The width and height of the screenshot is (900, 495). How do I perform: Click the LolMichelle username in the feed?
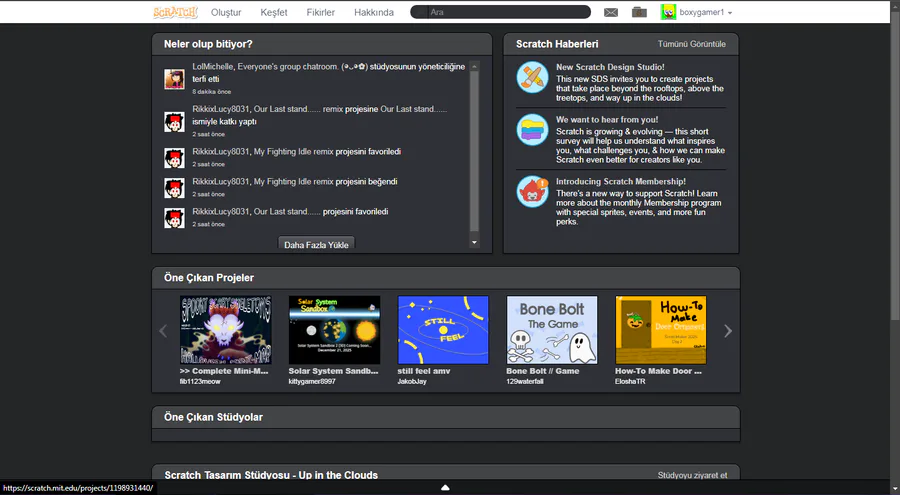click(x=213, y=67)
